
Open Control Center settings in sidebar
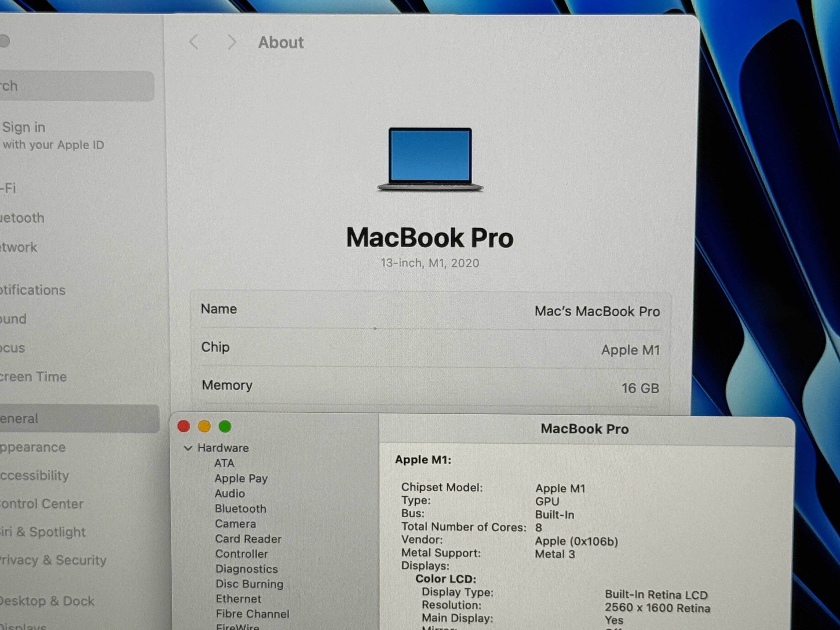[x=42, y=504]
